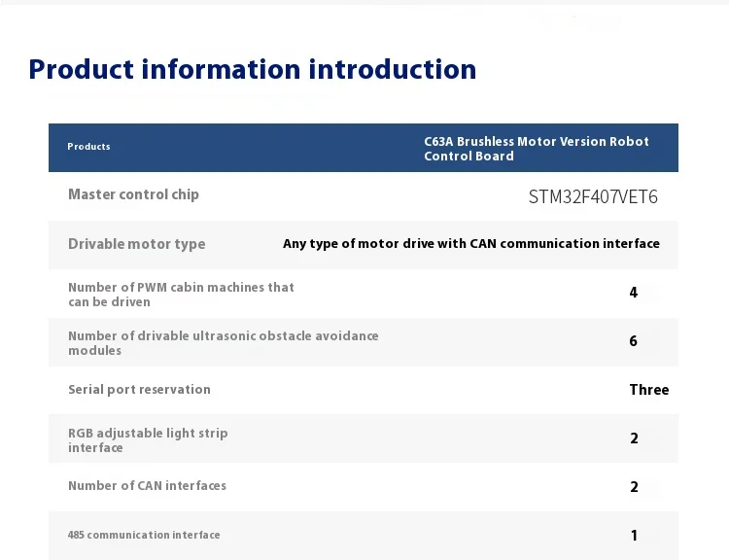Click the "485 communication interface" label
The height and width of the screenshot is (560, 729).
coord(144,535)
